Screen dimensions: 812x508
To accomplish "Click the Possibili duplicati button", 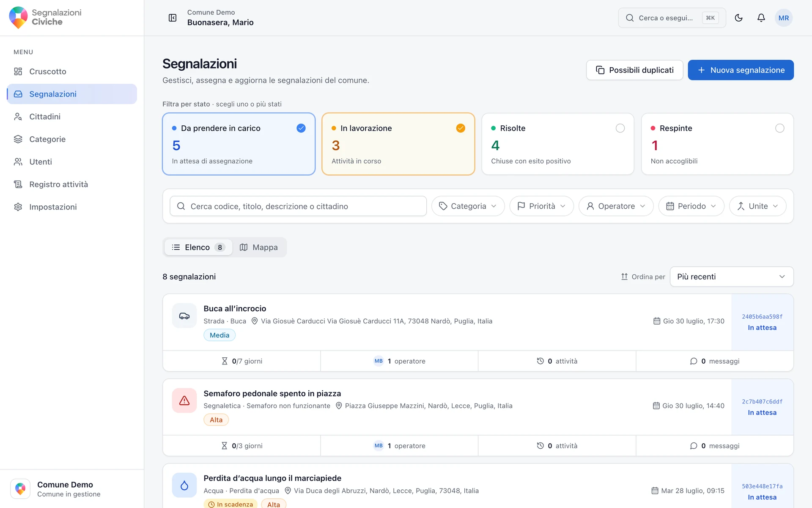I will pos(634,70).
